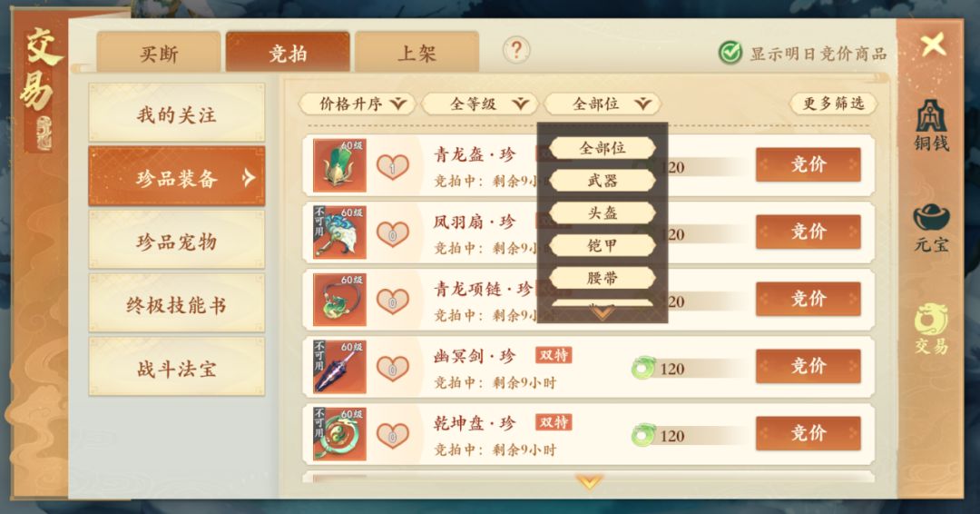Collapse the 全部位 slot dropdown
The image size is (980, 514).
point(603,104)
